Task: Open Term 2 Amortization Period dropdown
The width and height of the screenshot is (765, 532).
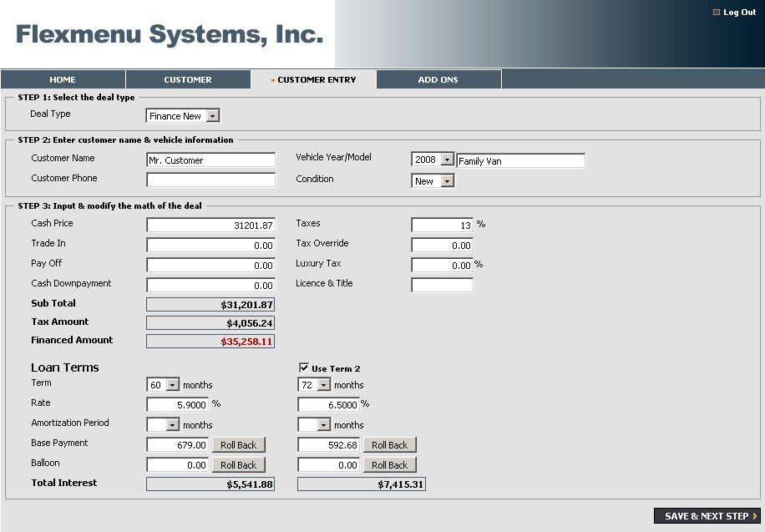Action: coord(314,424)
